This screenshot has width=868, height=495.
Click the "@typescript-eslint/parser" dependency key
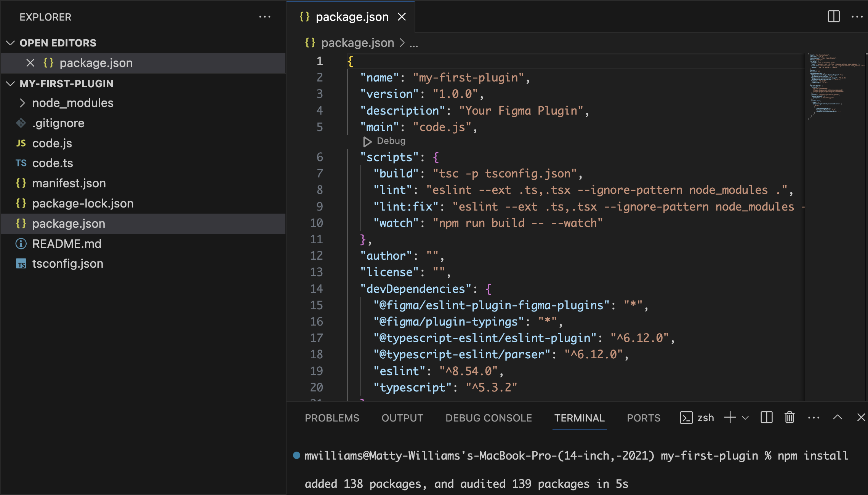tap(462, 354)
